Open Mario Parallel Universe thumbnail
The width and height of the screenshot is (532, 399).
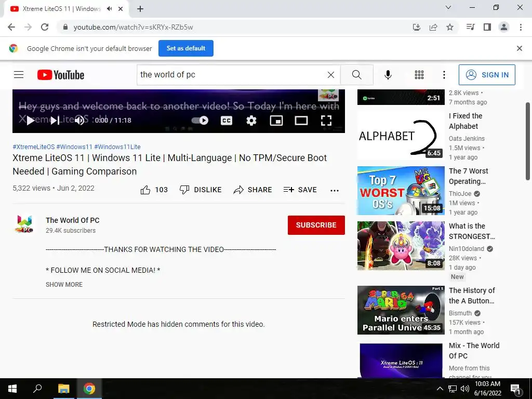401,310
